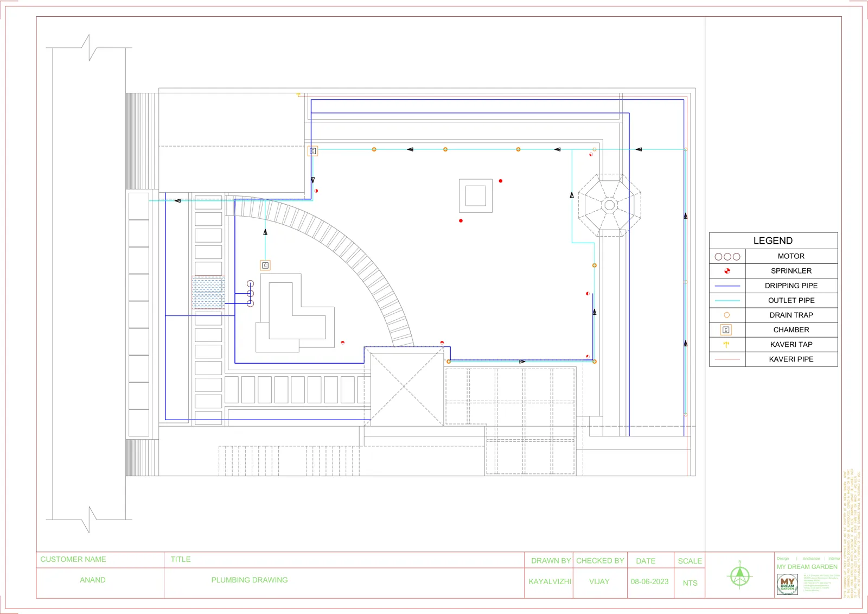
Task: Click the MY DREAM GARDEN company name text
Action: tap(807, 567)
